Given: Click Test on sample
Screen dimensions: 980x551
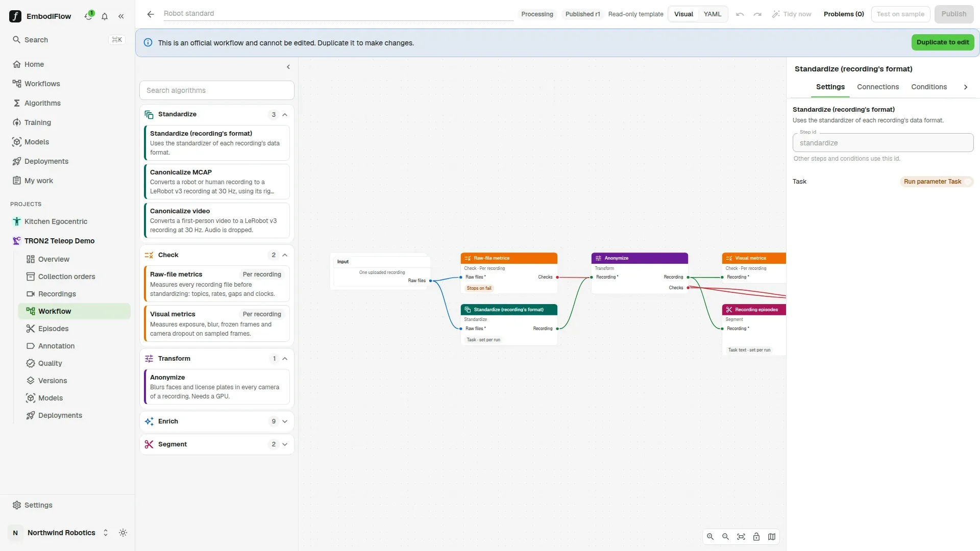Looking at the screenshot, I should coord(900,14).
